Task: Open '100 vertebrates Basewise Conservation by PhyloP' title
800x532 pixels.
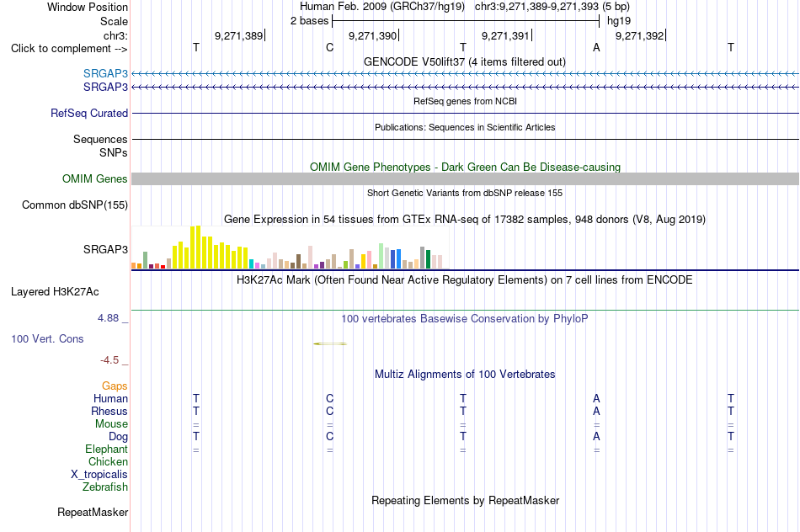Action: click(x=465, y=319)
